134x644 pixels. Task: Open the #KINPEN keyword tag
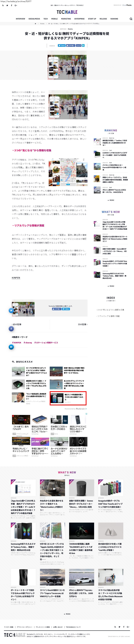(17, 343)
